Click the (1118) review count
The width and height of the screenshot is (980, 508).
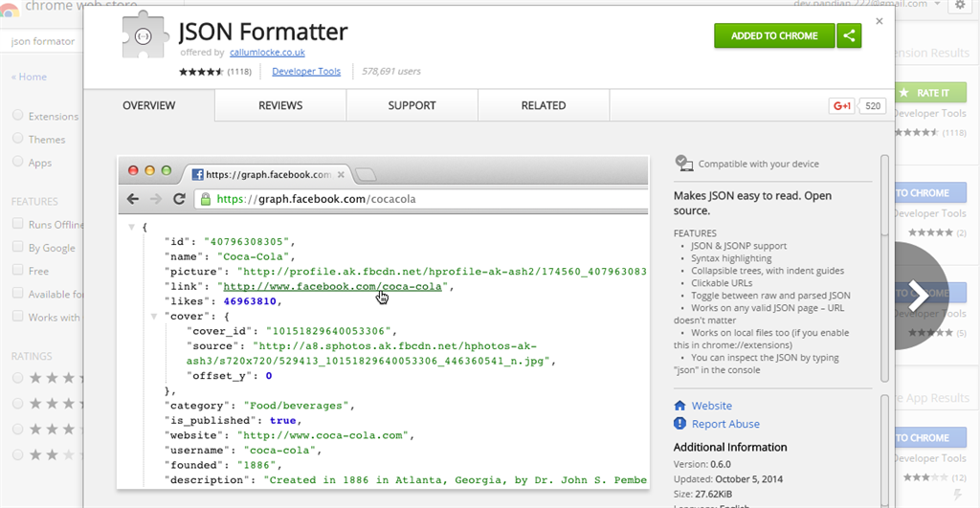point(238,71)
